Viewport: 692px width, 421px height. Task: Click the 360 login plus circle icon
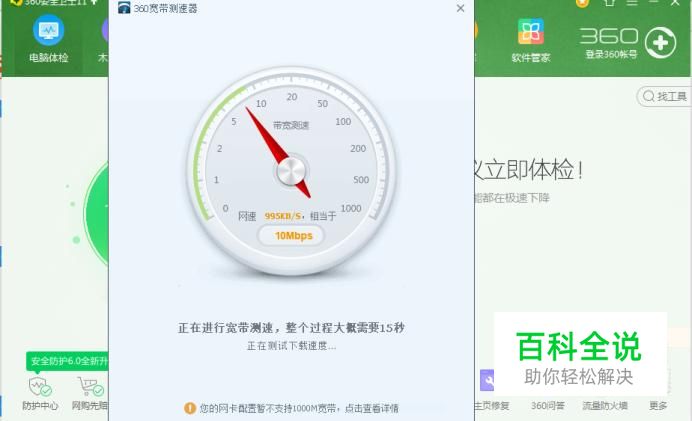pos(660,43)
